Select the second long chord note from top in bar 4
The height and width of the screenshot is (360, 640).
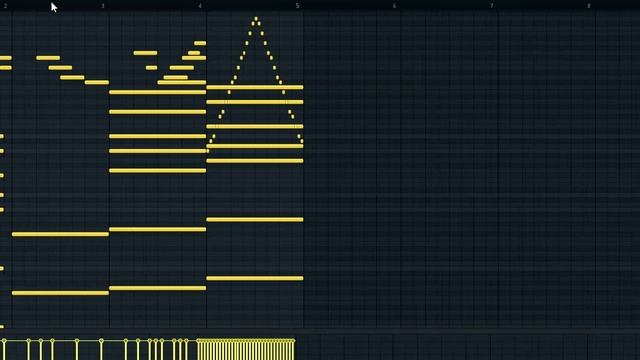(x=255, y=102)
